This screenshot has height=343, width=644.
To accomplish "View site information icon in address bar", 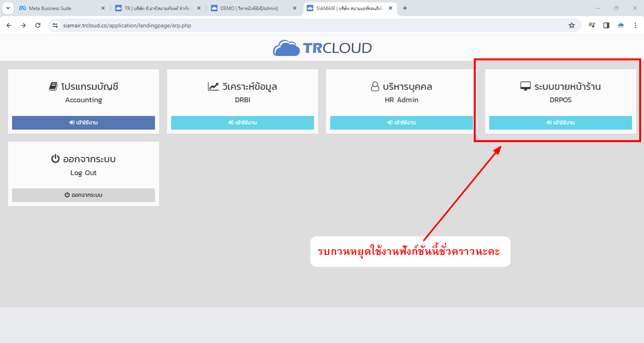I will point(56,25).
